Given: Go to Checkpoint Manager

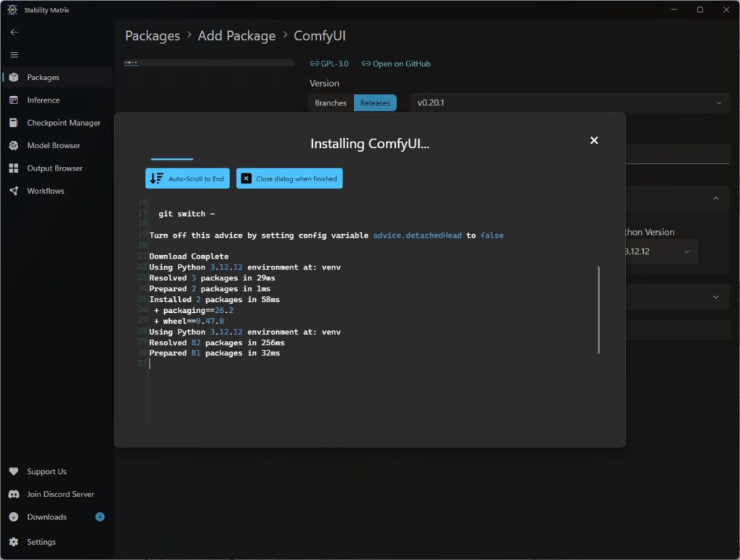Looking at the screenshot, I should [57, 123].
